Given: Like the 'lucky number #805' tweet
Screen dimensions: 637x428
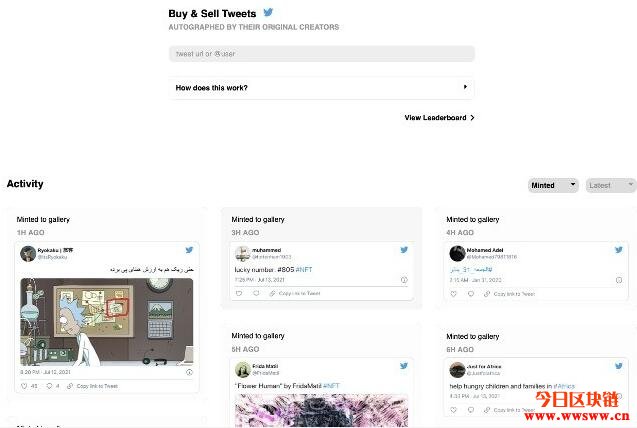Looking at the screenshot, I should [239, 293].
